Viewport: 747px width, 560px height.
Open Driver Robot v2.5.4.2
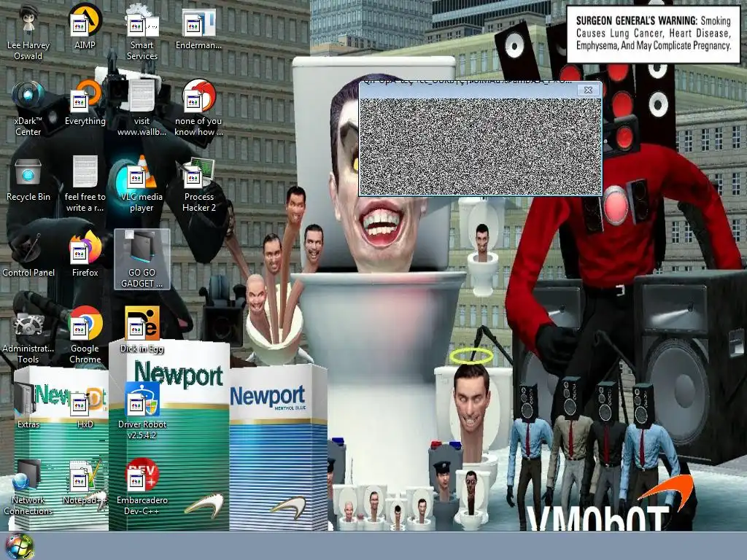[142, 412]
